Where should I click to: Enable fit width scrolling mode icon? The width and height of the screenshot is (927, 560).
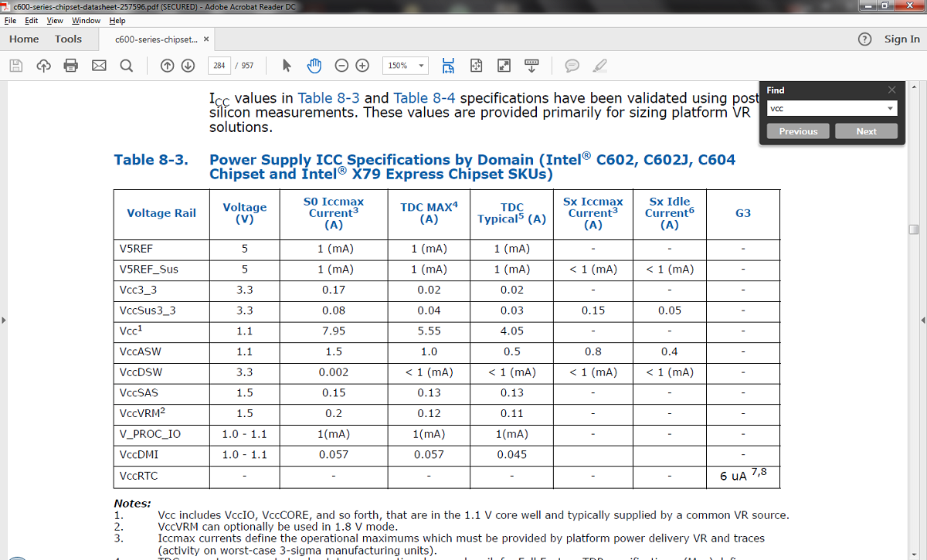point(448,66)
